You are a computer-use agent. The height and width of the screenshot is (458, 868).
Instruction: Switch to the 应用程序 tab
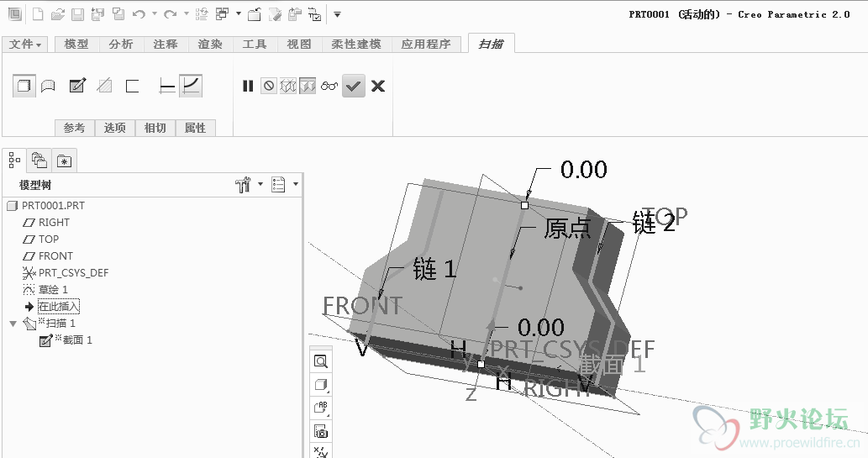(x=426, y=45)
